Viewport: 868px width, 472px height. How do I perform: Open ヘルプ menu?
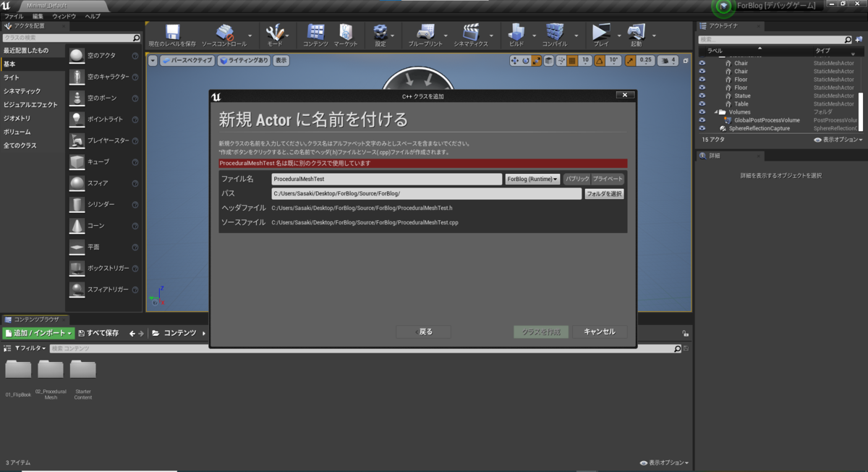(x=93, y=15)
